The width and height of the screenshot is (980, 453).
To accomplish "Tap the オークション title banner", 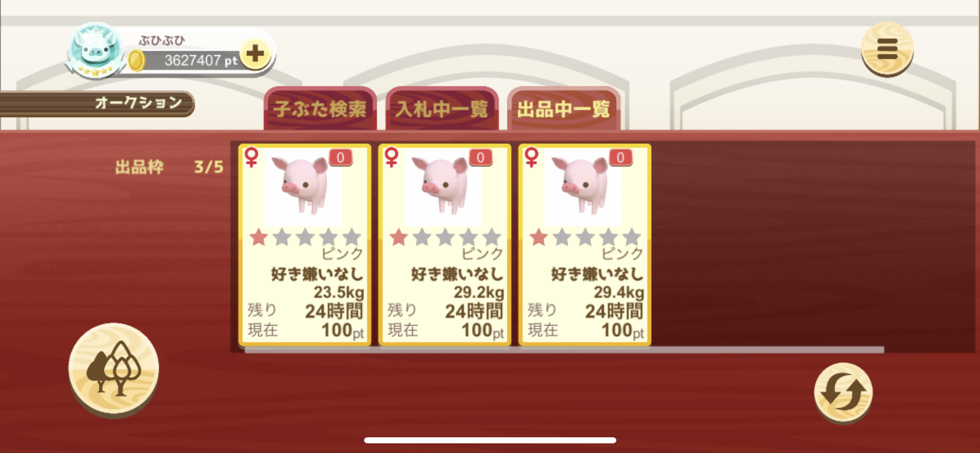I will (97, 103).
